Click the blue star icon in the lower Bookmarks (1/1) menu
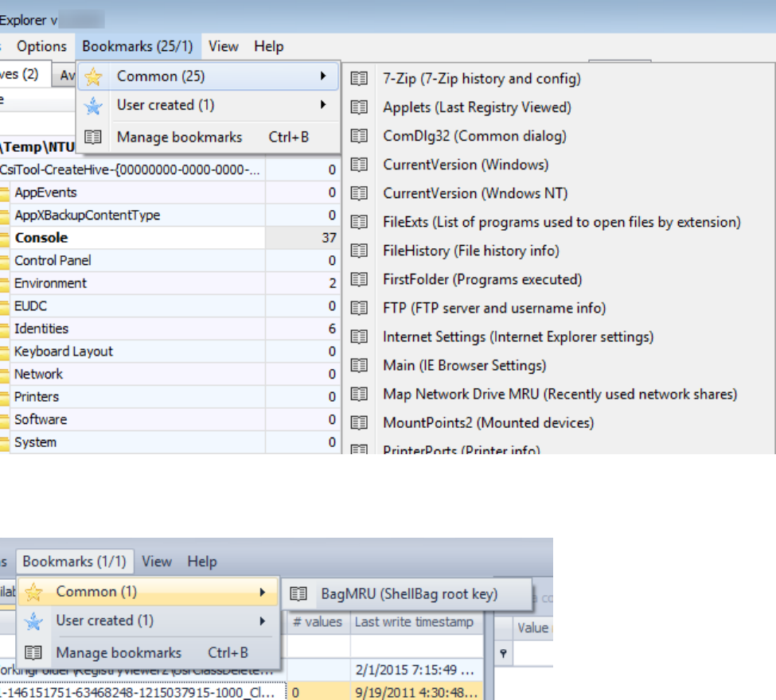This screenshot has height=700, width=776. coord(33,621)
